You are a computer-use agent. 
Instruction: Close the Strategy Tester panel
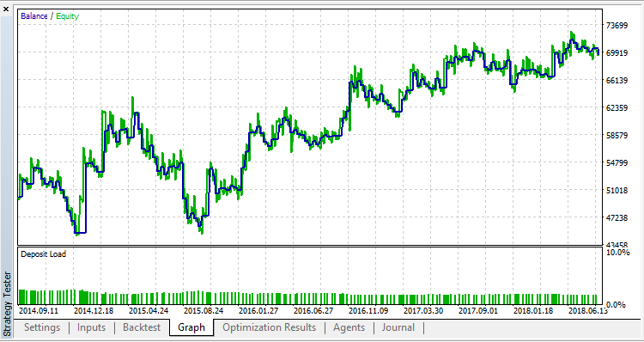(6, 9)
